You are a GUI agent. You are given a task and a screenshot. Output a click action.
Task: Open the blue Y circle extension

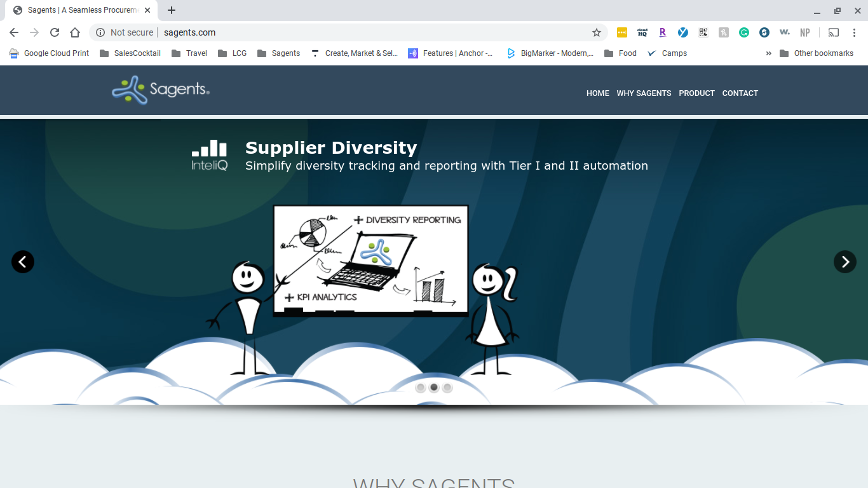(x=683, y=32)
